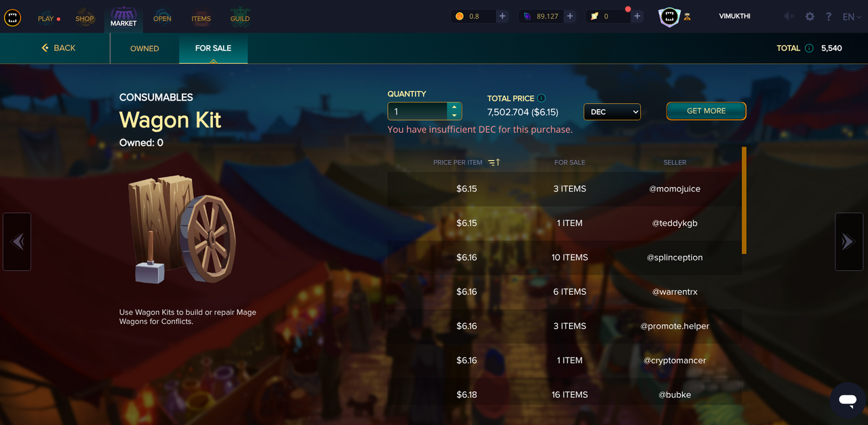Go BACK to the market list
Viewport: 868px width, 425px height.
[58, 48]
